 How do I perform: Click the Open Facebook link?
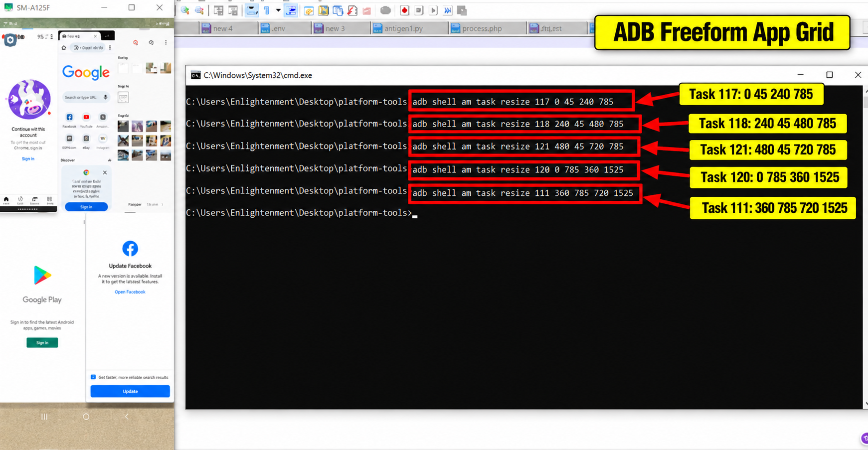[x=130, y=292]
